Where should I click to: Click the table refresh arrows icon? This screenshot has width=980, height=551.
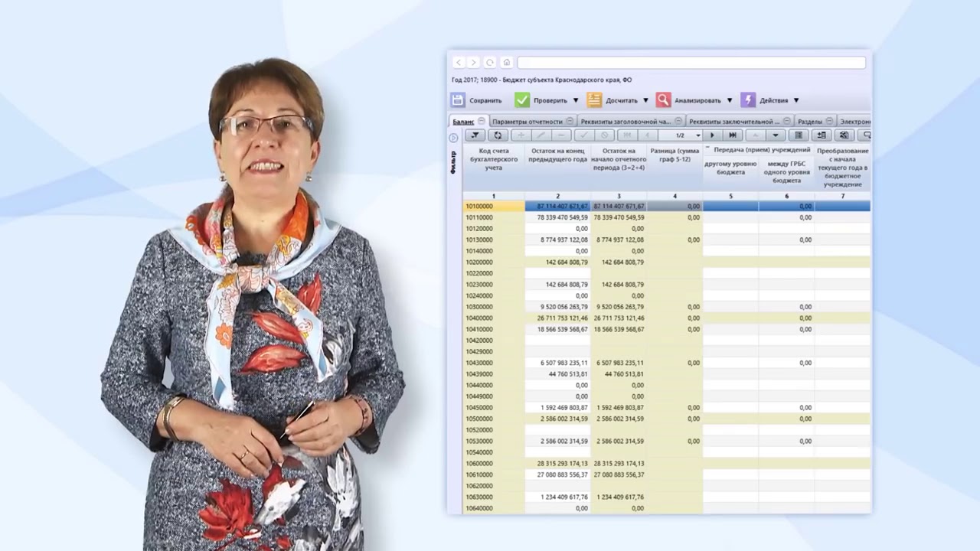tap(498, 135)
